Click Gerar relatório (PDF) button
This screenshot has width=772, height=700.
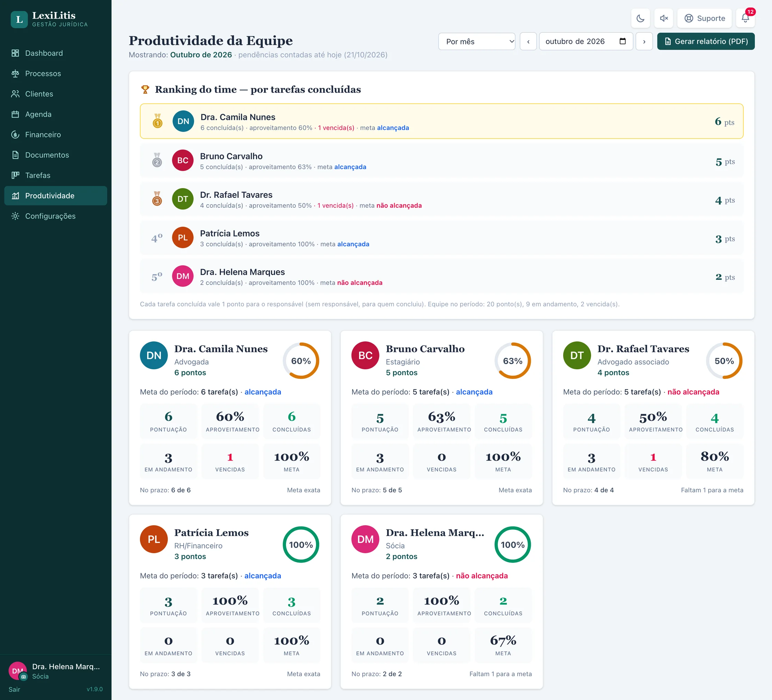pyautogui.click(x=706, y=41)
